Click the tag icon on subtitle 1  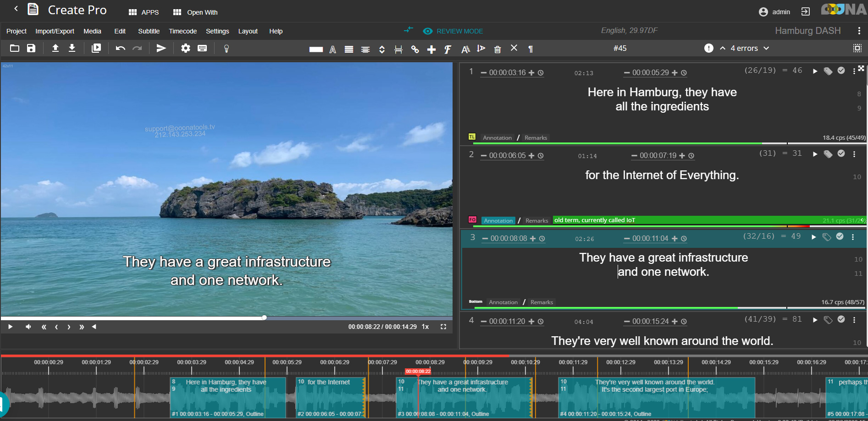(x=828, y=71)
